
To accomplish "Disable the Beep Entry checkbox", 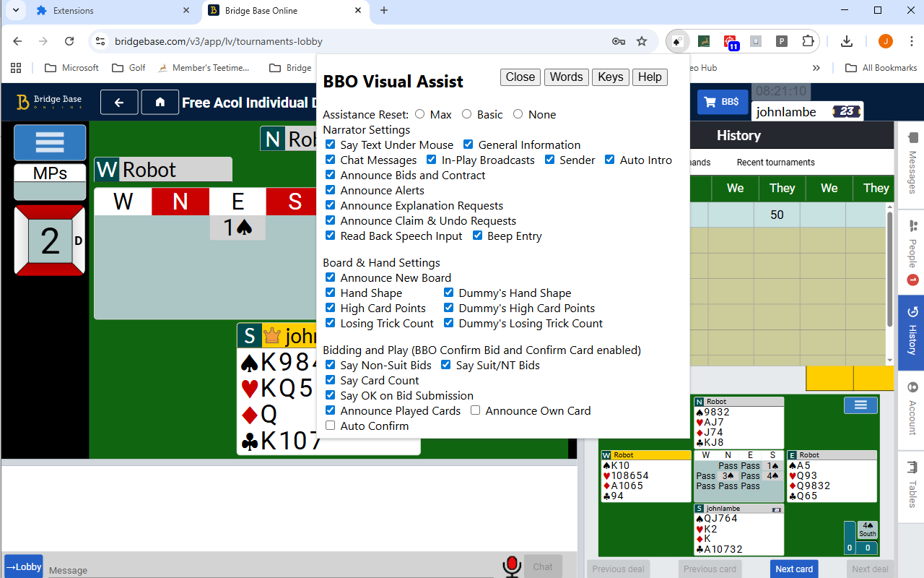I will pos(477,236).
